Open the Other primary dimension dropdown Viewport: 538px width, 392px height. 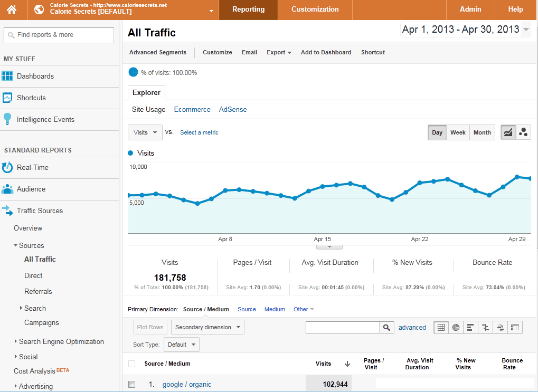304,309
